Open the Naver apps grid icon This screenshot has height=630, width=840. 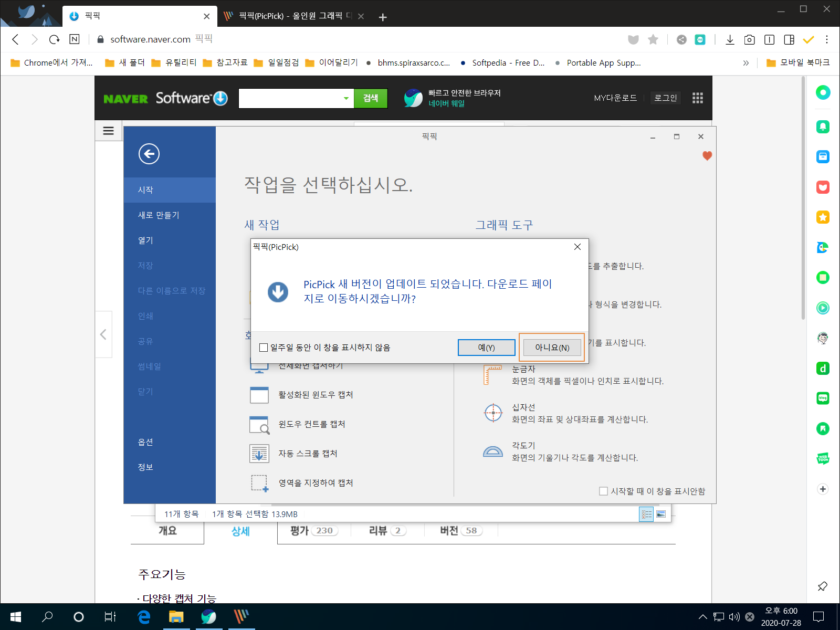pyautogui.click(x=698, y=98)
